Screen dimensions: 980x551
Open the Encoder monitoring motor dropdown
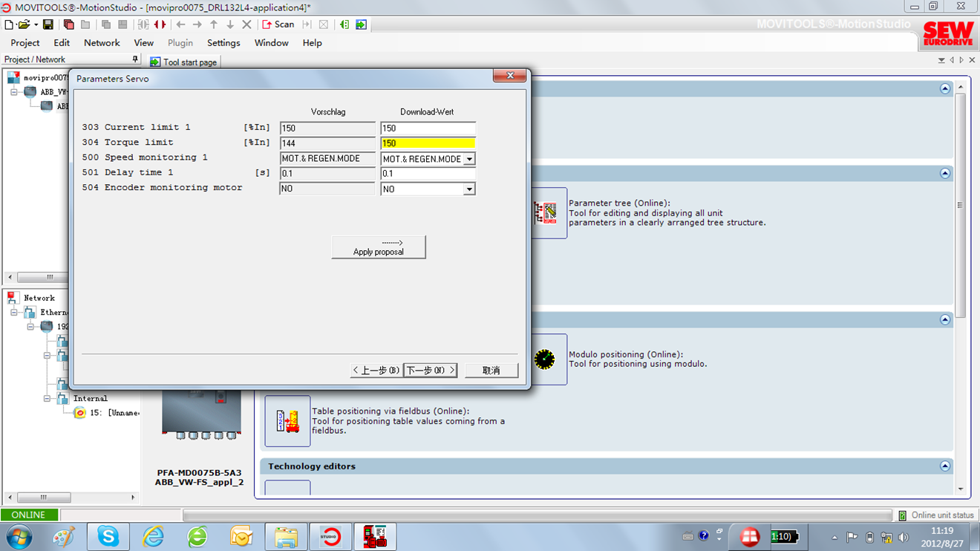469,189
